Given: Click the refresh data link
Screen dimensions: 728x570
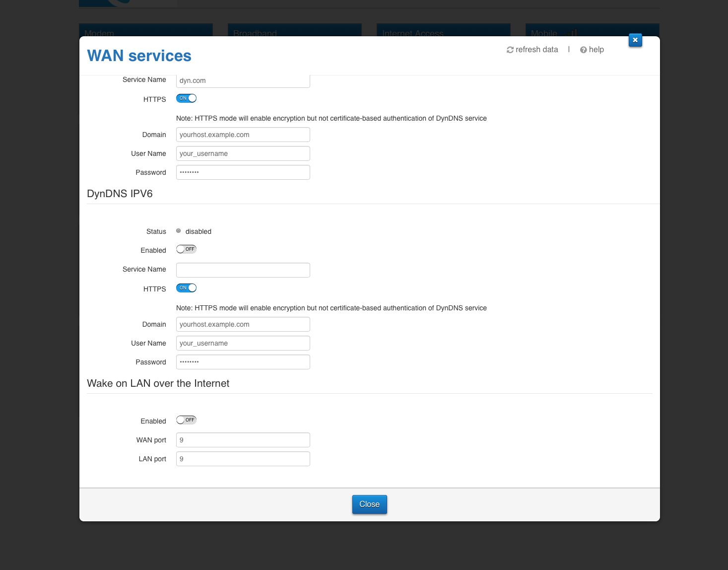Looking at the screenshot, I should coord(532,50).
